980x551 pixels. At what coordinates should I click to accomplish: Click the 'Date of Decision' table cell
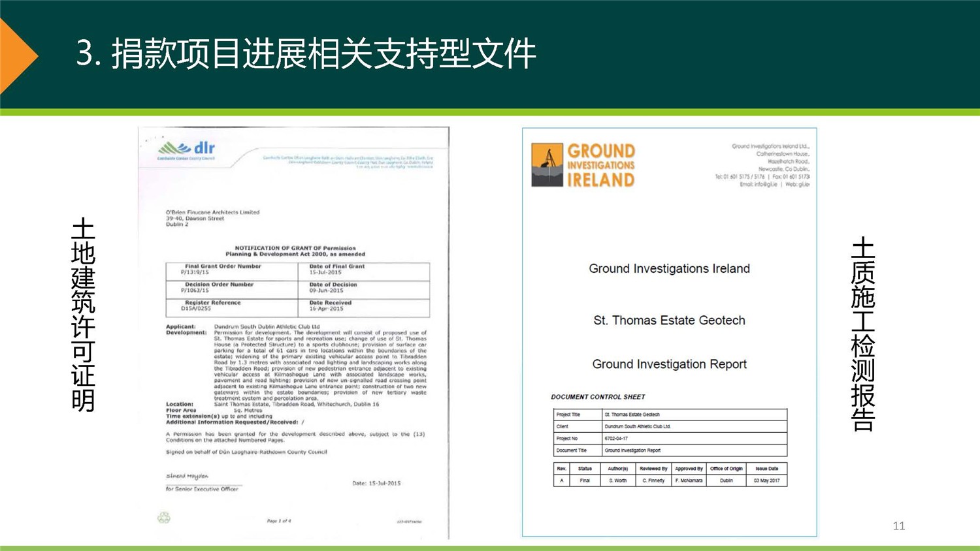(x=363, y=287)
